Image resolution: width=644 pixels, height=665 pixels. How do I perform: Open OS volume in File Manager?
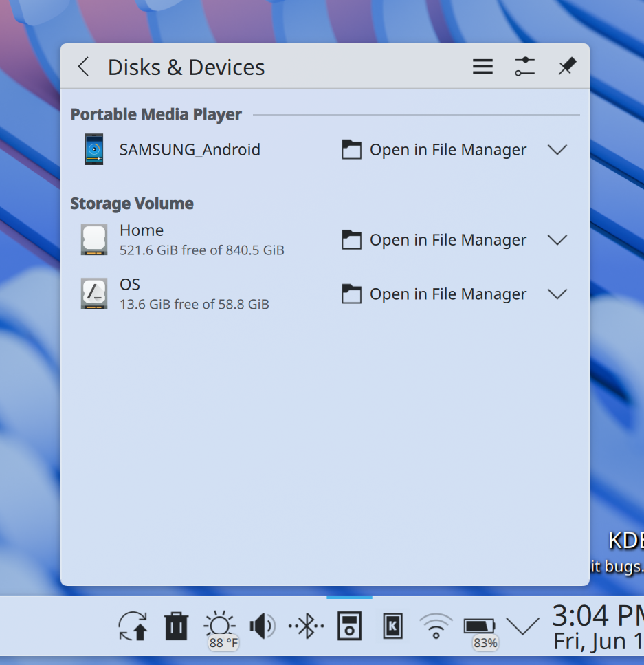tap(434, 294)
